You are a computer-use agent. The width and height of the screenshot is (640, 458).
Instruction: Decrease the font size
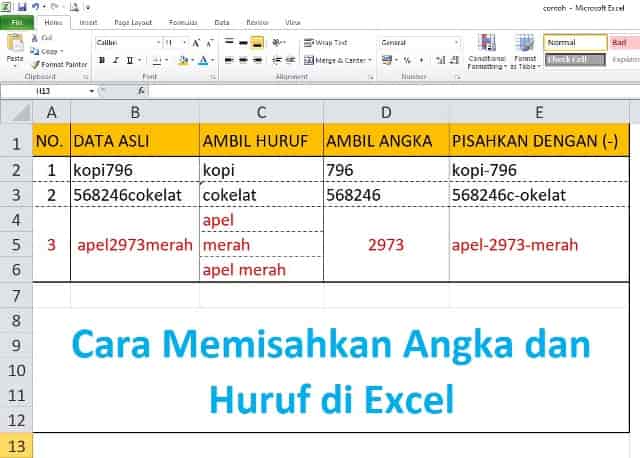click(x=210, y=43)
